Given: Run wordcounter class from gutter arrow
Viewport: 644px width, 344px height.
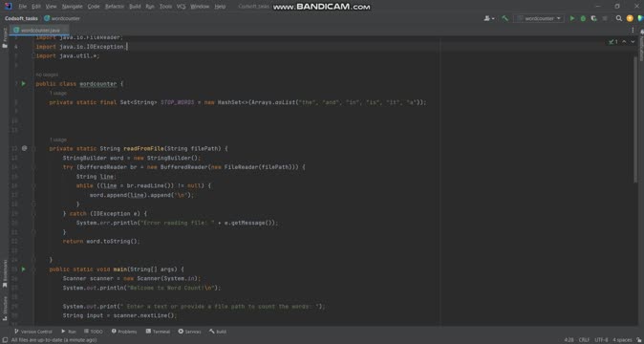Looking at the screenshot, I should click(24, 84).
